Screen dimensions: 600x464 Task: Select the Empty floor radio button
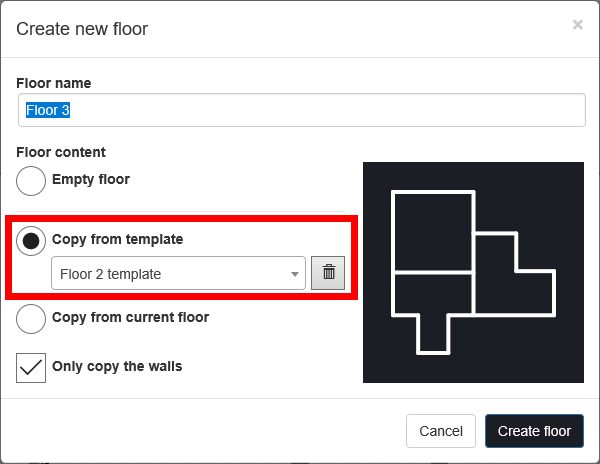(x=31, y=181)
